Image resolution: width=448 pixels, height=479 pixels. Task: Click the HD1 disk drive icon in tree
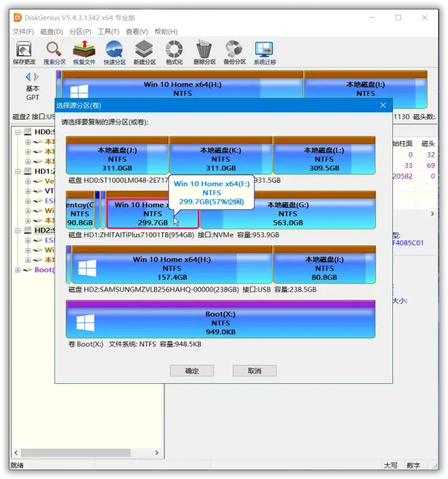click(x=28, y=171)
